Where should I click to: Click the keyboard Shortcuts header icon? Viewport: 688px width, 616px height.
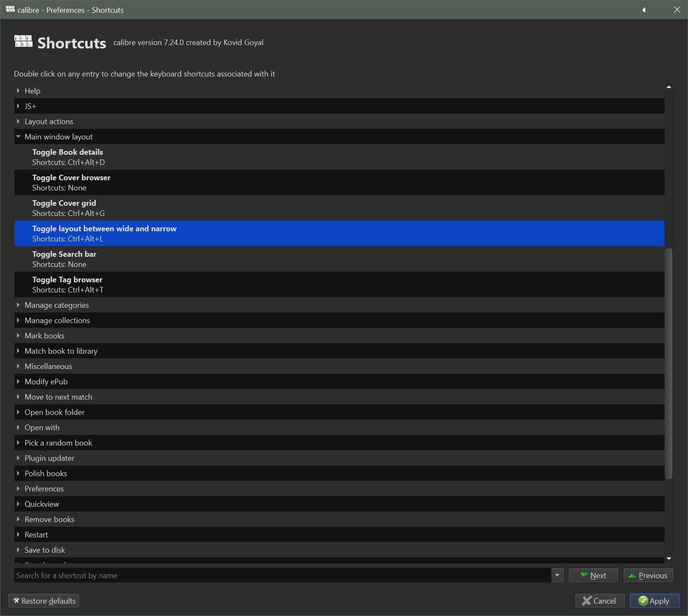(x=23, y=41)
